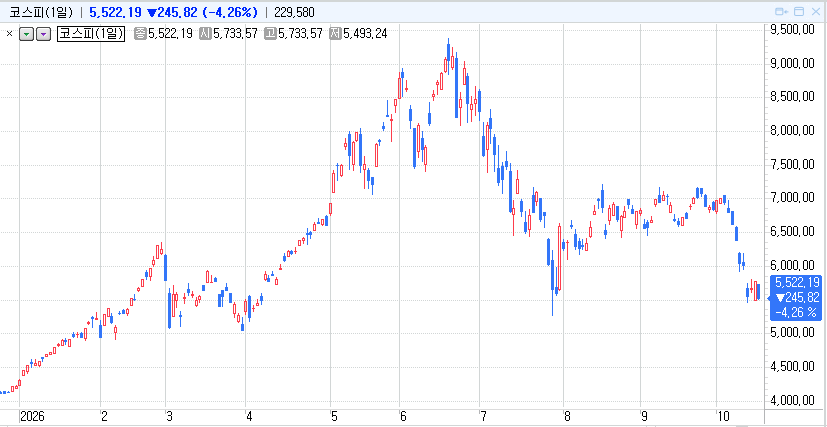Image resolution: width=827 pixels, height=427 pixels.
Task: Click the month 5 label on time axis
Action: click(x=334, y=418)
